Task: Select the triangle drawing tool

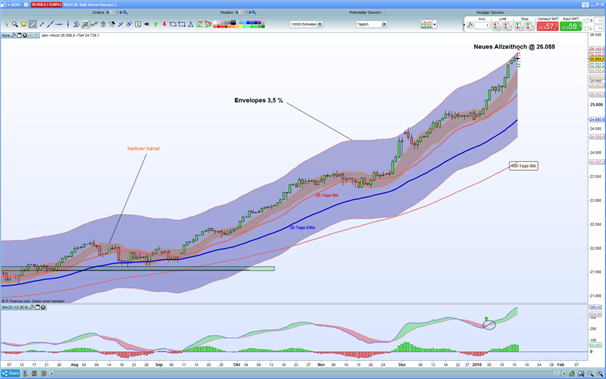Action: tap(191, 24)
